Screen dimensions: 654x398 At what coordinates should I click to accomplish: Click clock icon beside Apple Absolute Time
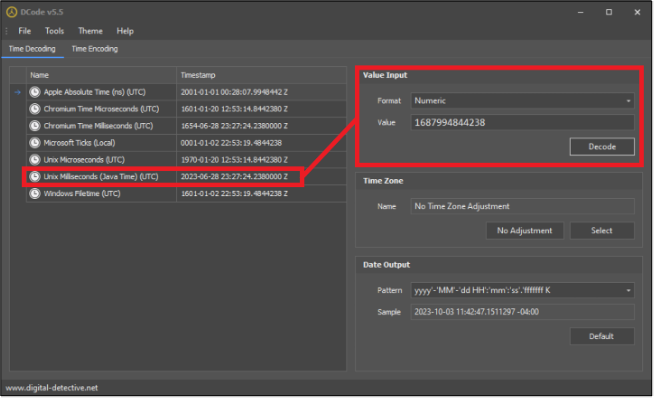(35, 92)
